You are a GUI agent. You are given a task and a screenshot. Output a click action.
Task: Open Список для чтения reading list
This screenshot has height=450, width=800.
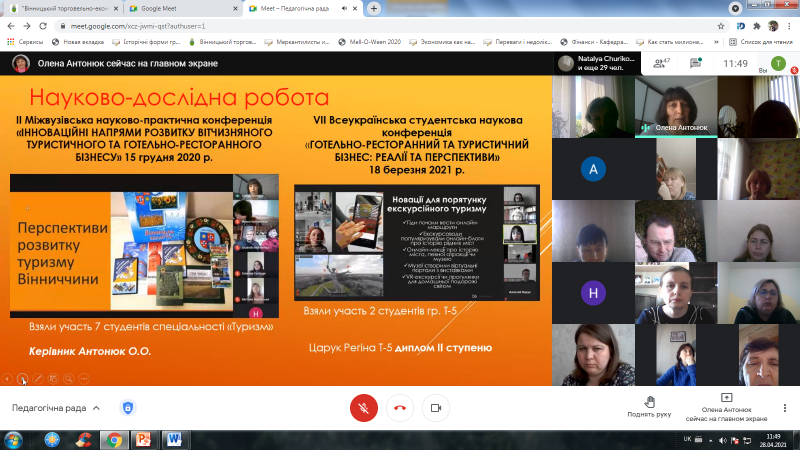click(761, 42)
